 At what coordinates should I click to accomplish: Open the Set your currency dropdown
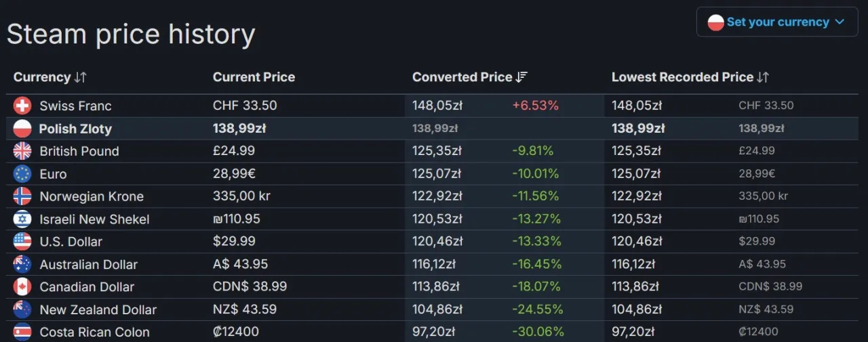point(776,22)
